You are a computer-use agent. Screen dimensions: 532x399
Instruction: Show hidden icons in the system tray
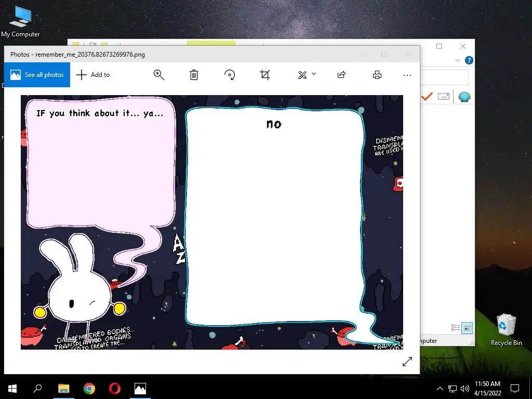[440, 389]
